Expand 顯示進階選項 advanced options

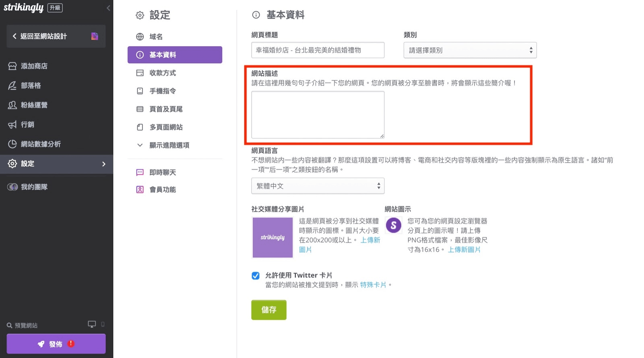[169, 145]
